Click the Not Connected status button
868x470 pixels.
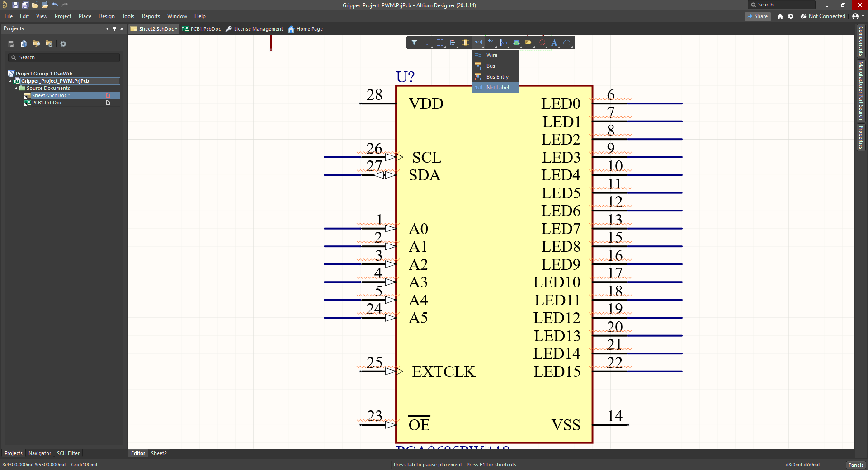pos(823,16)
